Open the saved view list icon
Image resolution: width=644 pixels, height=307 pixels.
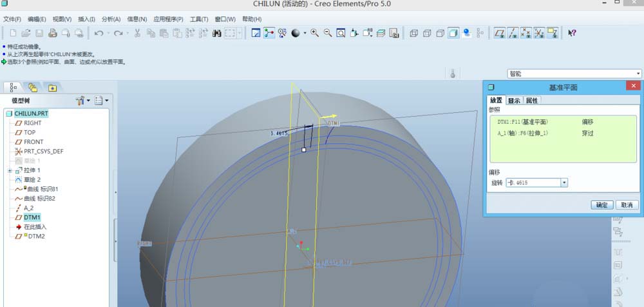368,33
